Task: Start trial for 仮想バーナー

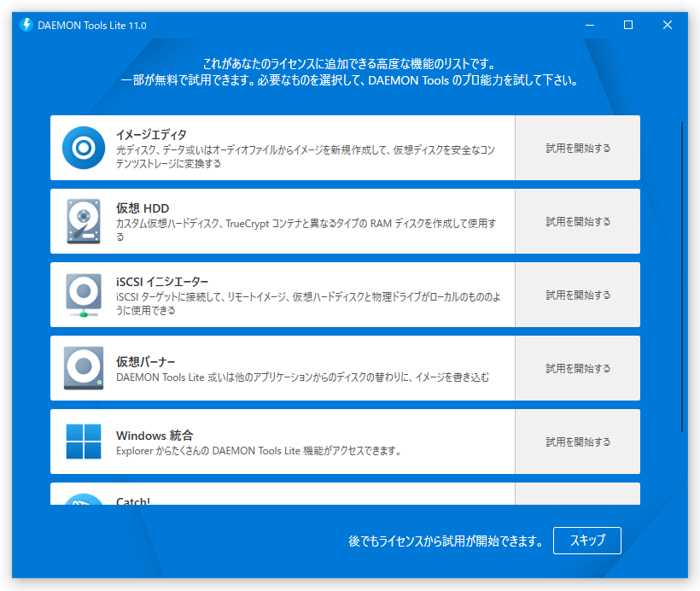Action: 577,368
